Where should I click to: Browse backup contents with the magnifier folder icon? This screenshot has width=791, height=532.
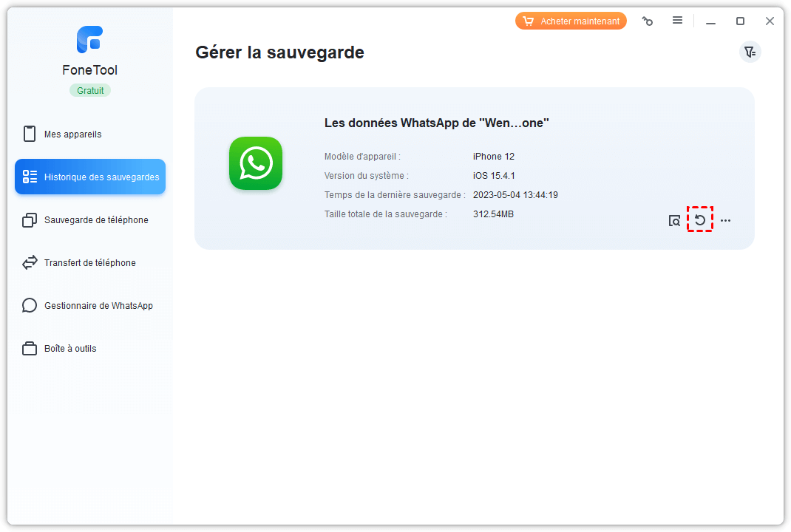[674, 221]
